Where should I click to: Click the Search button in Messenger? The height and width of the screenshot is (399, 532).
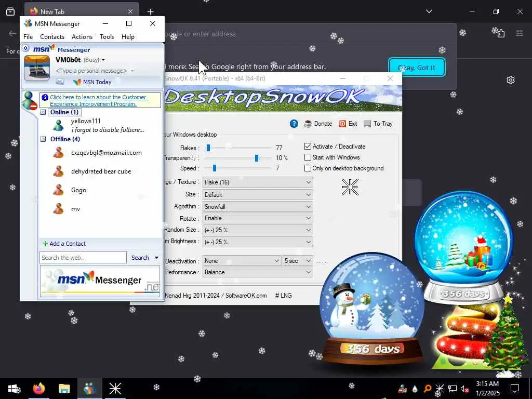[140, 258]
